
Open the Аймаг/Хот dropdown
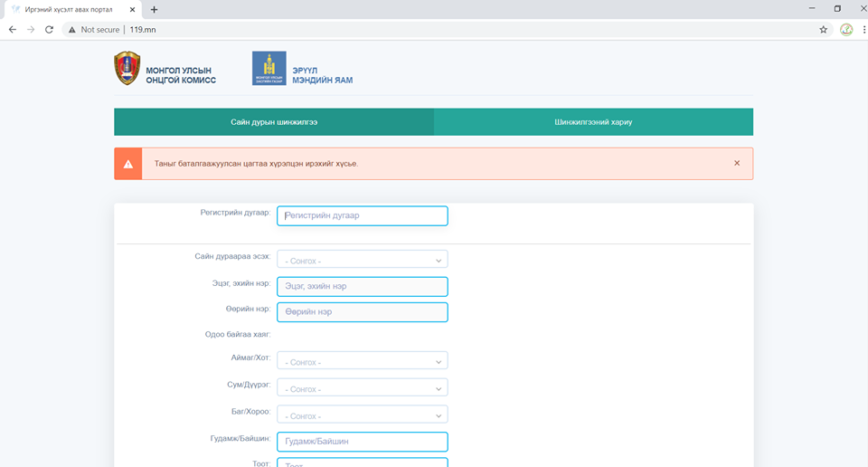(x=362, y=360)
